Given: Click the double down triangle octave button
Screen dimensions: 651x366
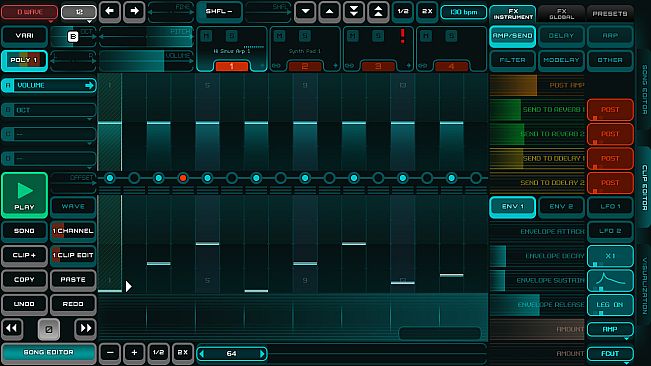Looking at the screenshot, I should pos(354,12).
